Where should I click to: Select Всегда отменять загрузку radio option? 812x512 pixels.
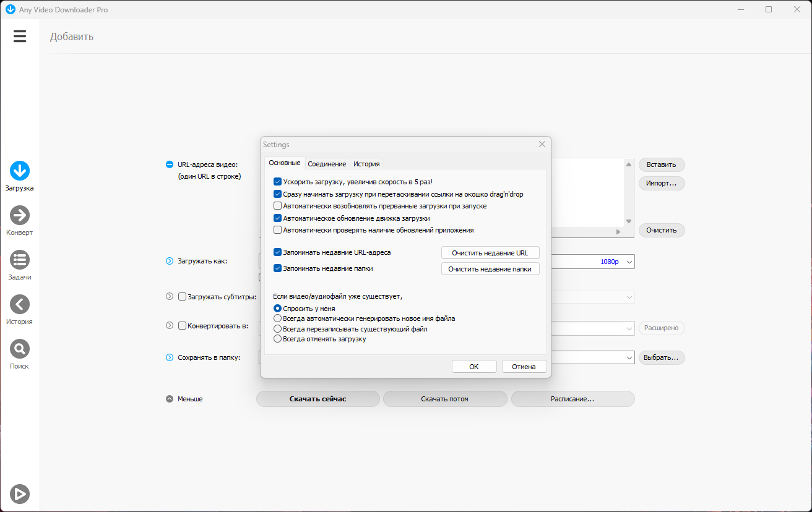tap(277, 339)
